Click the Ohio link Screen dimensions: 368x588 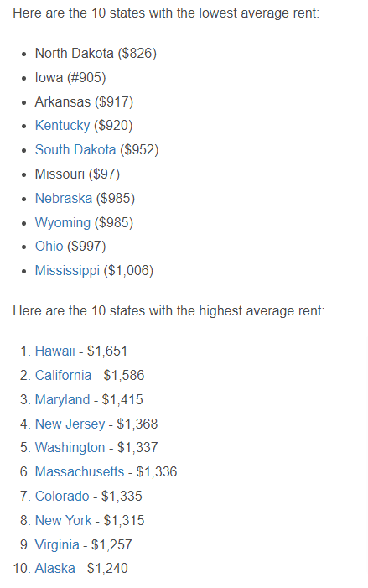coord(49,247)
